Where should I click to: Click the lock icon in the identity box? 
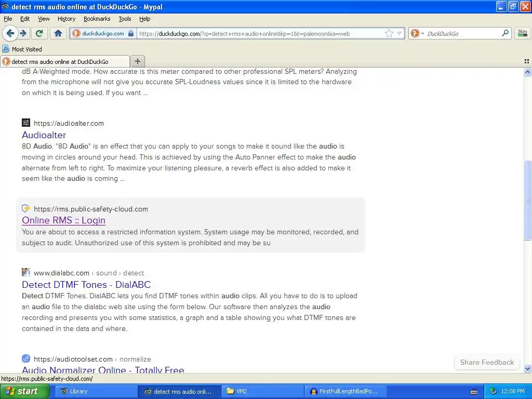[131, 34]
